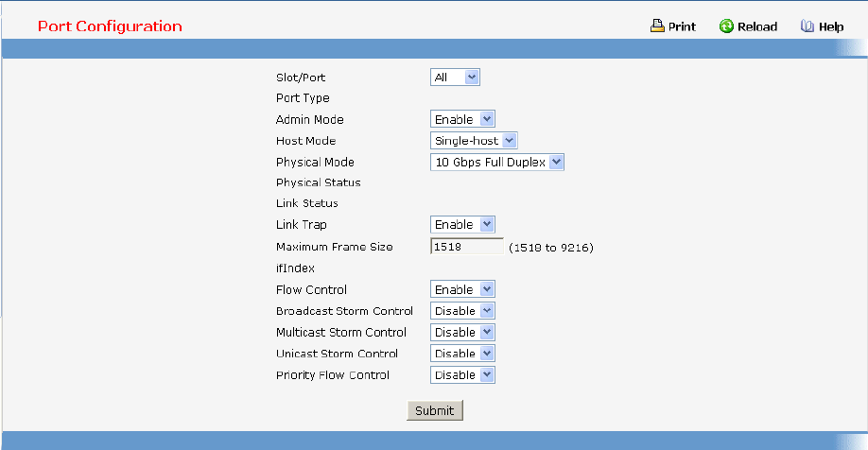Click the Maximum Frame Size label
Viewport: 868px width, 450px height.
click(334, 248)
